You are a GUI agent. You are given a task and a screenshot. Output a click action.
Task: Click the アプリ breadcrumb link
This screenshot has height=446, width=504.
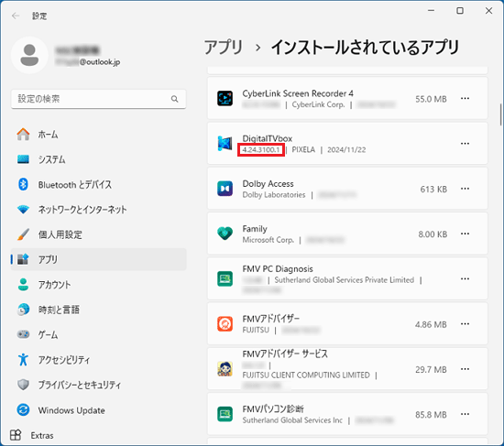coord(223,48)
